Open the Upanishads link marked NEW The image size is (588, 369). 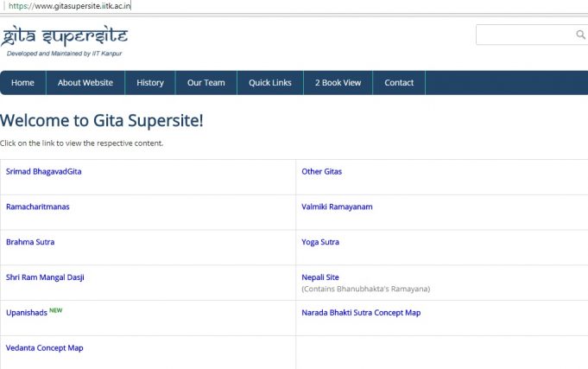(x=27, y=313)
